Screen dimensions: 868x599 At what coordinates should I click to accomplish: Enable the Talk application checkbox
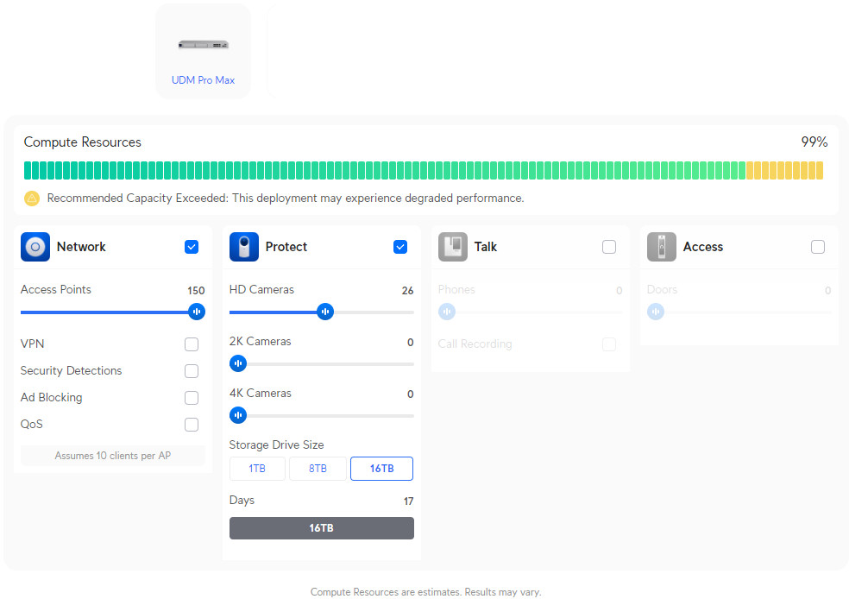click(x=609, y=247)
